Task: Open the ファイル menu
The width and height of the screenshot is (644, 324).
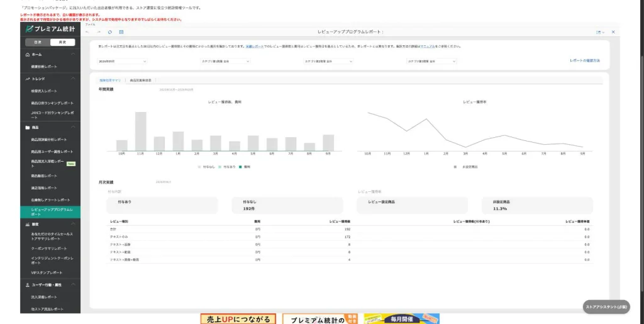Action: pyautogui.click(x=90, y=25)
